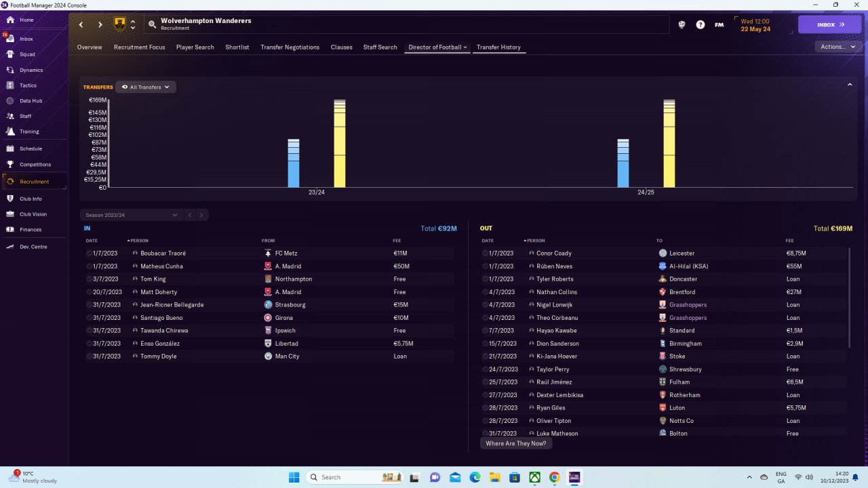Switch to the Shortlist tab
This screenshot has width=868, height=488.
tap(237, 47)
